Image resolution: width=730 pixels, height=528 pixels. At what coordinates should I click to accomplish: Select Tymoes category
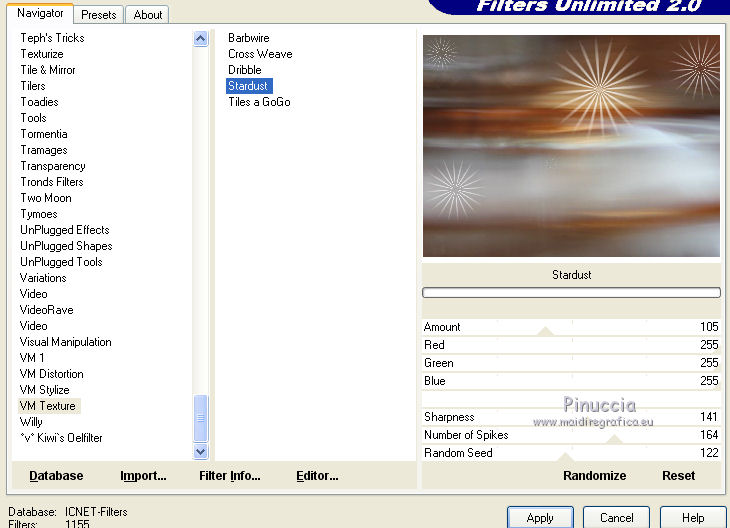point(39,214)
